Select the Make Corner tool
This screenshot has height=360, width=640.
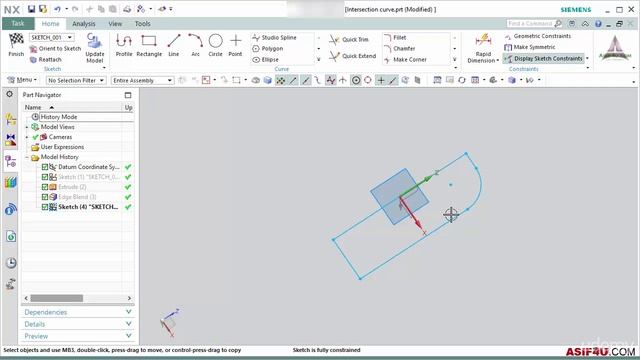coord(405,60)
